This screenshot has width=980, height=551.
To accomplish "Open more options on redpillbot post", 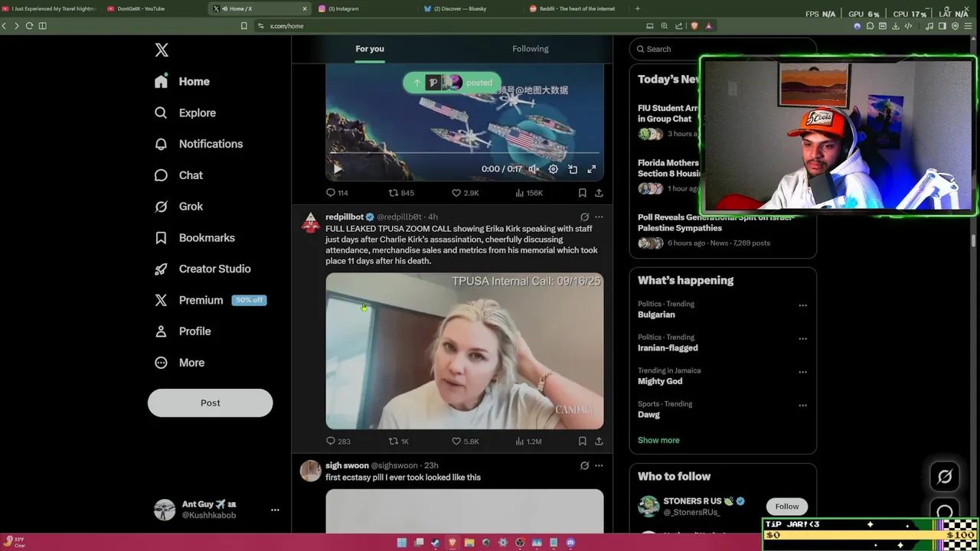I will [x=599, y=217].
